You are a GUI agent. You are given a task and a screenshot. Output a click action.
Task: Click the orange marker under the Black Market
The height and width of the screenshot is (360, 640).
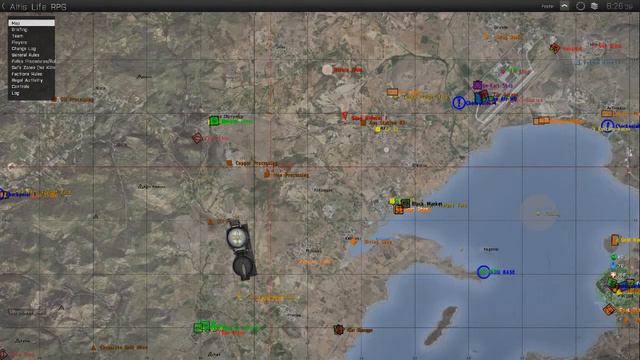pyautogui.click(x=398, y=210)
